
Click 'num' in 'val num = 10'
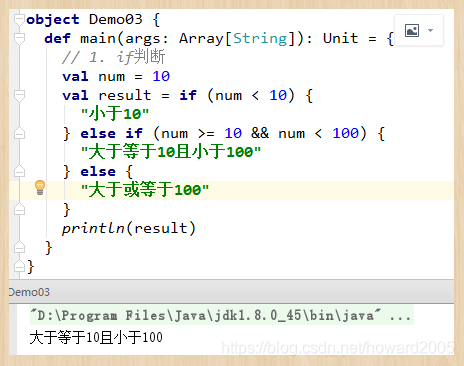(x=111, y=77)
